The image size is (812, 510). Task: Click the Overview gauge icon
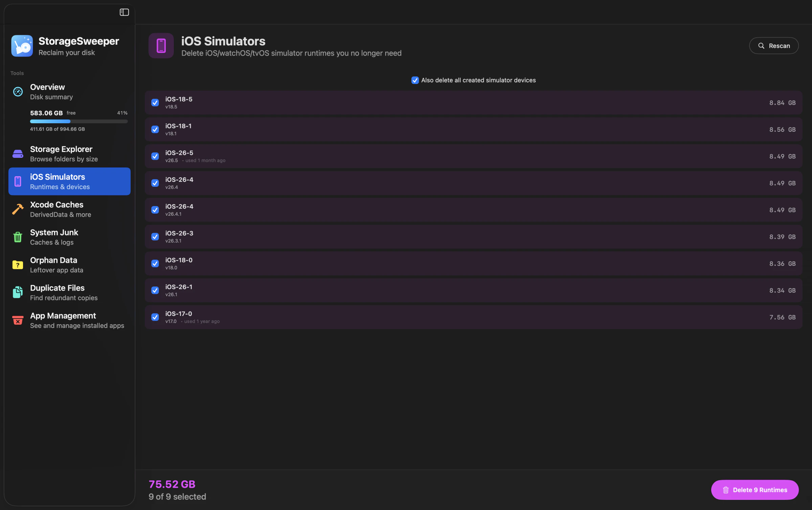pyautogui.click(x=18, y=91)
